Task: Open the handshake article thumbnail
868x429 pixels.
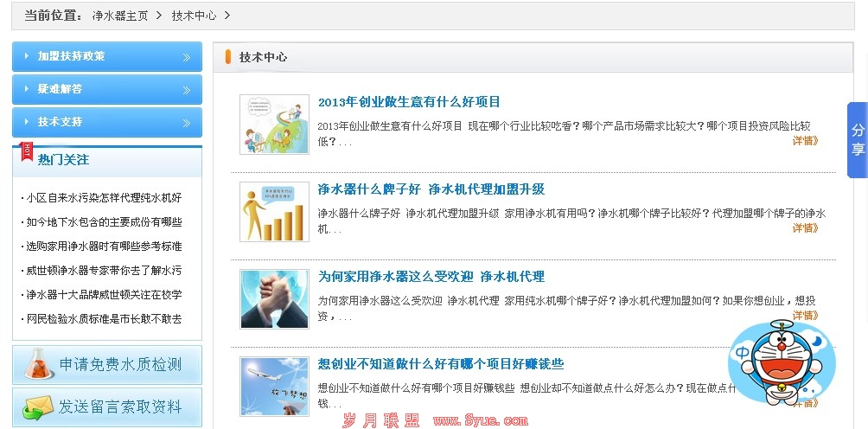Action: pyautogui.click(x=275, y=299)
